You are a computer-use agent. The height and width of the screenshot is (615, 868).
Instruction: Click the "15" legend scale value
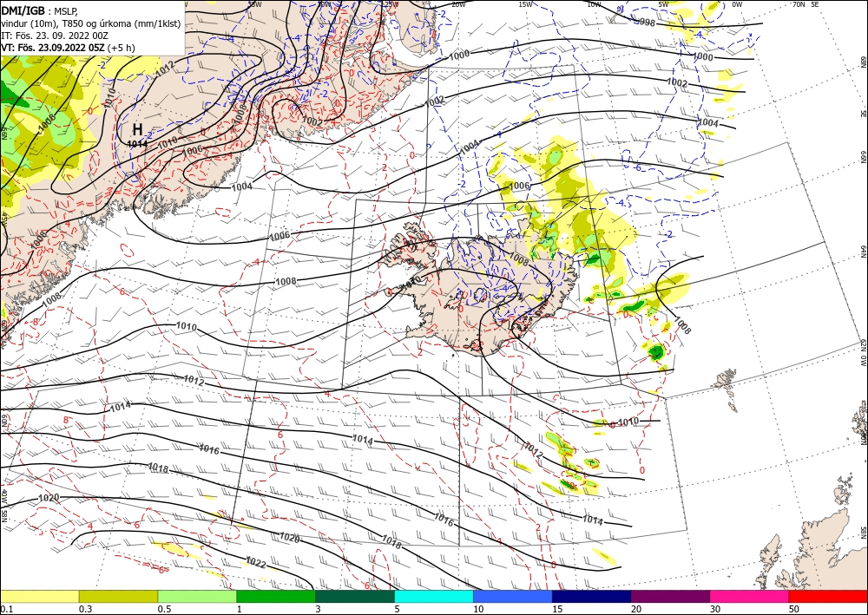pos(557,609)
